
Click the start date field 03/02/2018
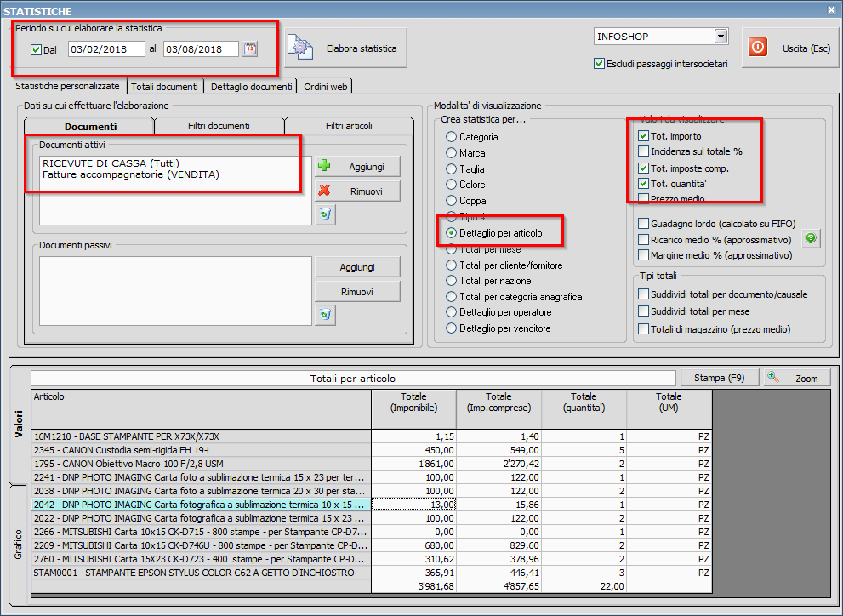tap(105, 49)
